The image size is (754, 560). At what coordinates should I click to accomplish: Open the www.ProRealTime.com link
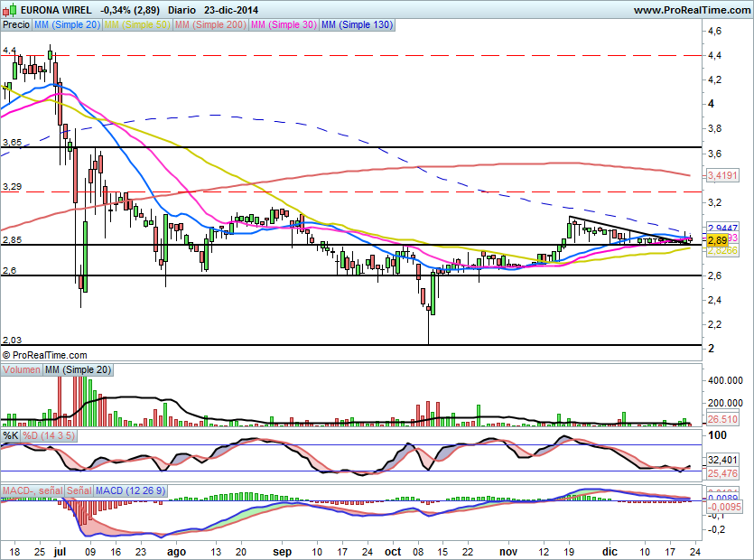tap(691, 10)
